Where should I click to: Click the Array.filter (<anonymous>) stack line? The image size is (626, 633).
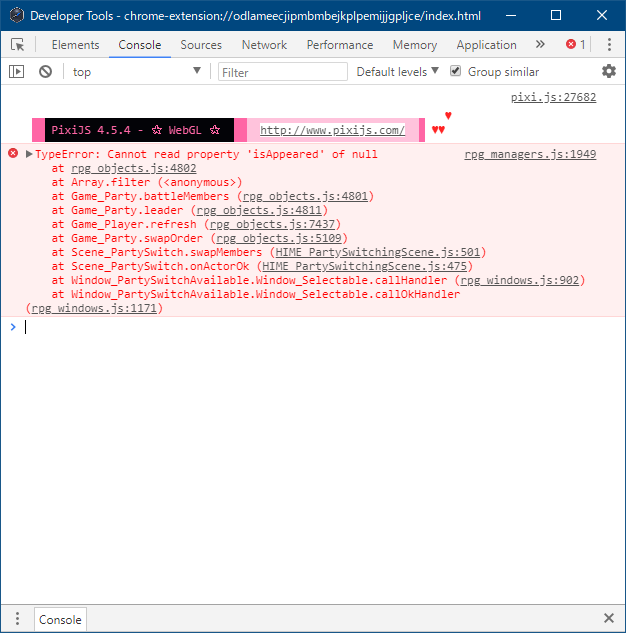156,182
